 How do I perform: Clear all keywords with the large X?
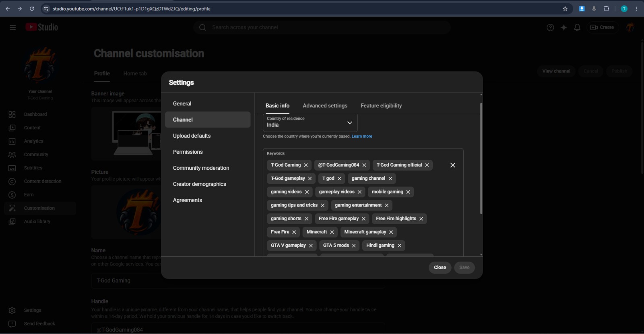453,165
